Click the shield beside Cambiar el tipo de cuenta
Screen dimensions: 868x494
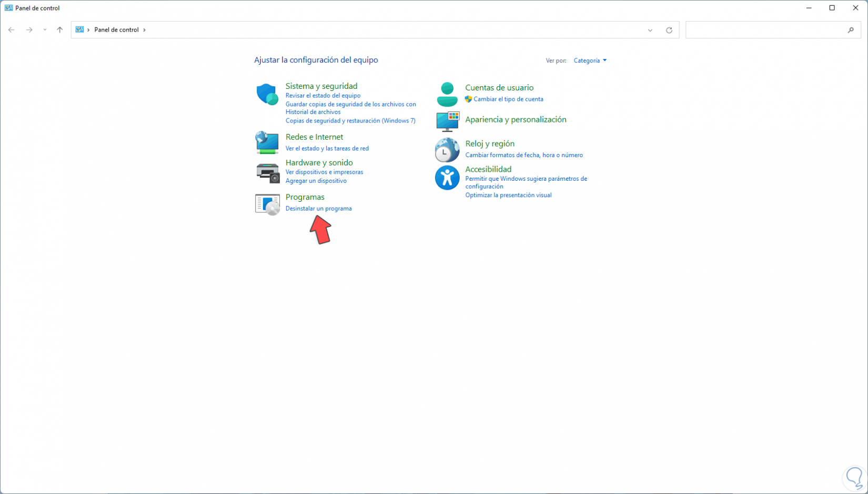(x=468, y=99)
